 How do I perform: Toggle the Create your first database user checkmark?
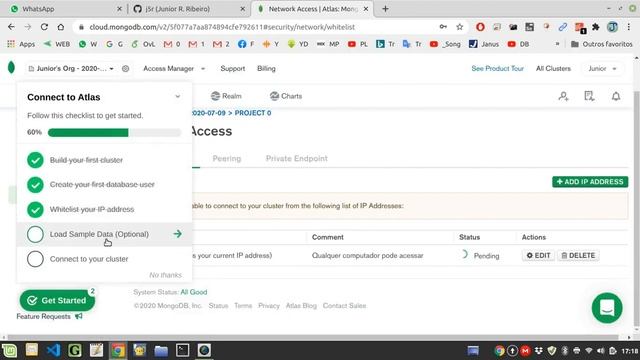tap(36, 184)
